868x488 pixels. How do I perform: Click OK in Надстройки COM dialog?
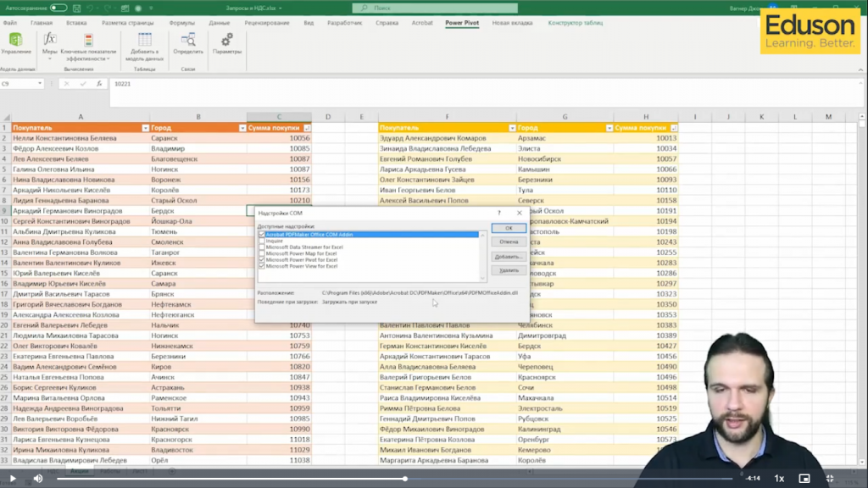tap(509, 228)
